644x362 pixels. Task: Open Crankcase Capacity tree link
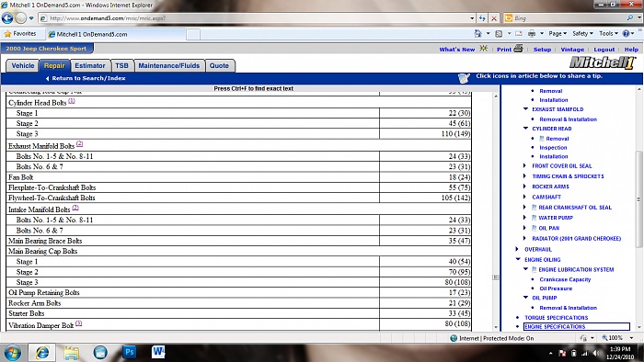pyautogui.click(x=565, y=279)
